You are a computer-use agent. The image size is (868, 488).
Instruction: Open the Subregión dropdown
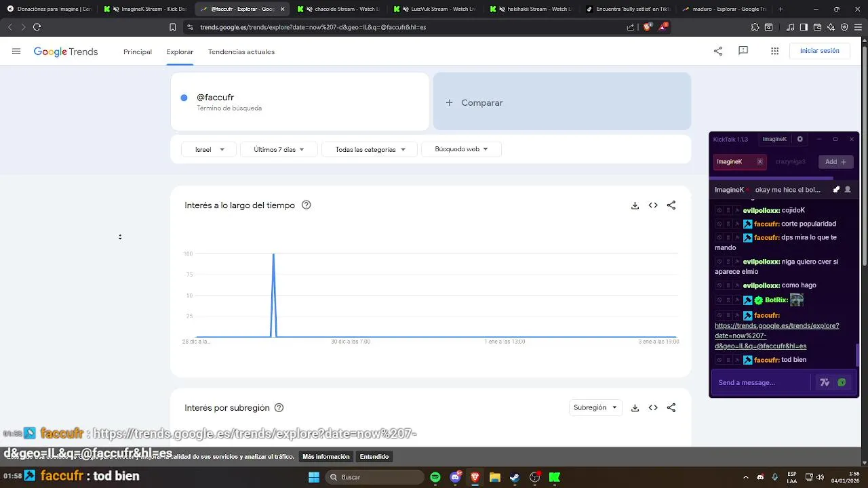(x=595, y=407)
